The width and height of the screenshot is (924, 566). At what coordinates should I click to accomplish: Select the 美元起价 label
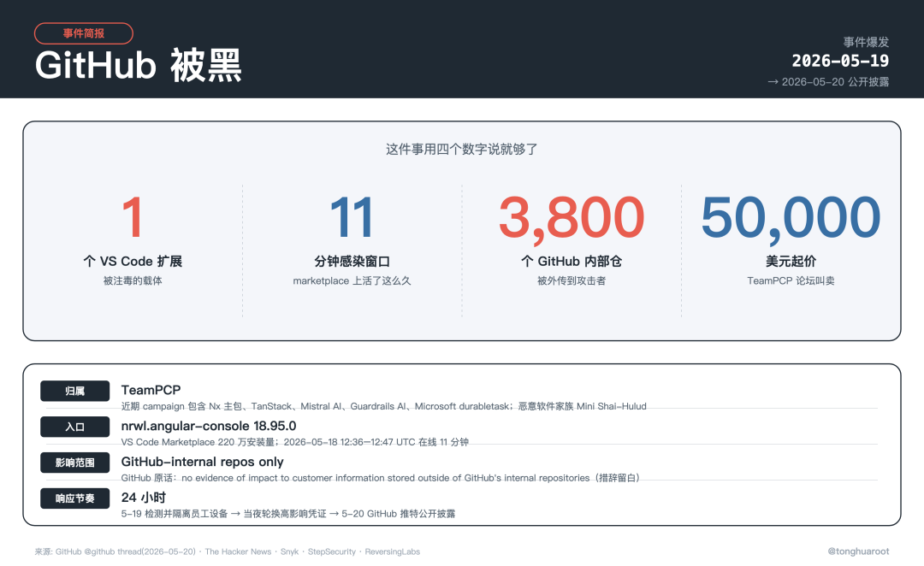point(791,261)
